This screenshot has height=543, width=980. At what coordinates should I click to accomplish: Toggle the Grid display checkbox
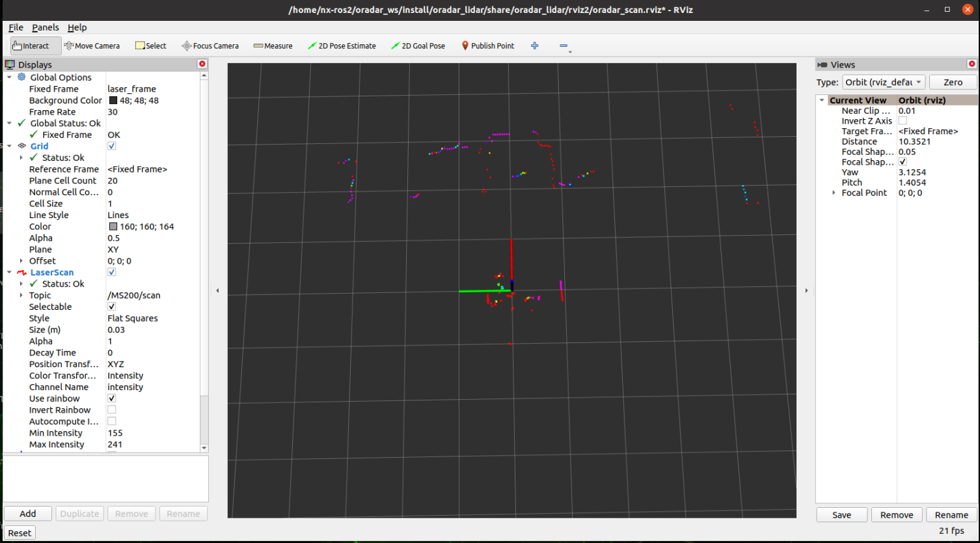[x=111, y=146]
